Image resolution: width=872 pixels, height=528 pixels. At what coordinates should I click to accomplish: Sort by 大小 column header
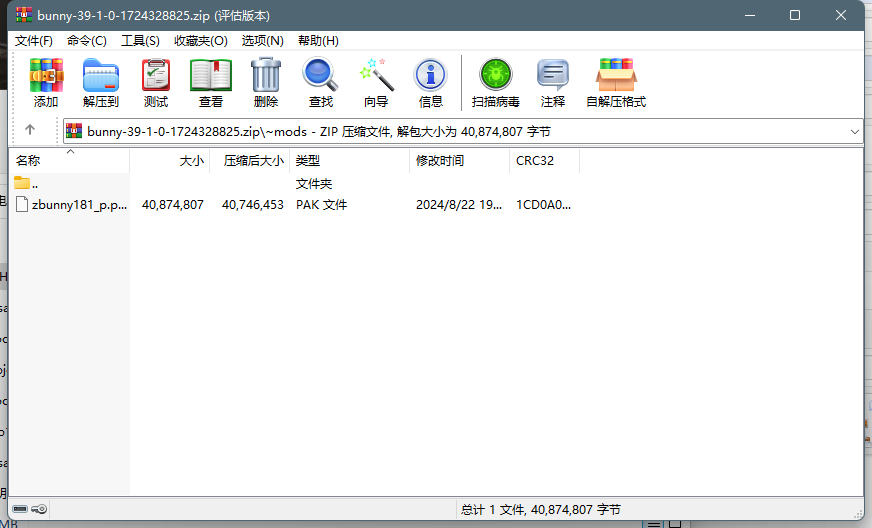tap(170, 161)
